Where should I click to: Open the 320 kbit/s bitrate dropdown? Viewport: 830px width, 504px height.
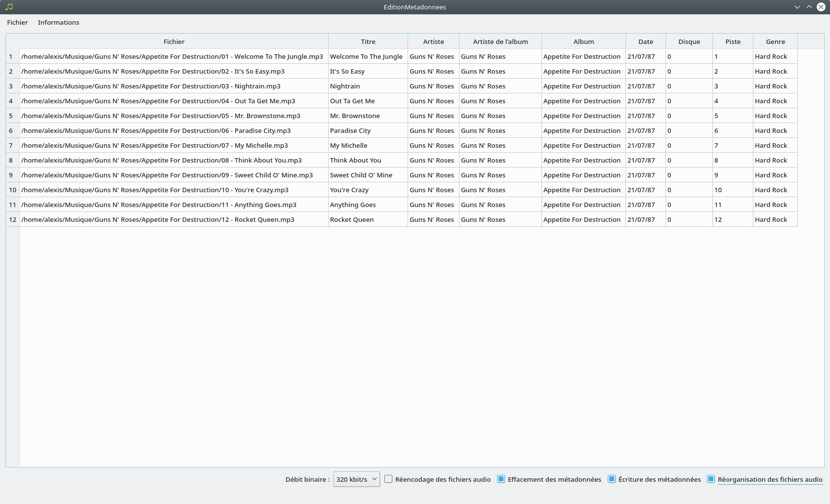click(356, 479)
